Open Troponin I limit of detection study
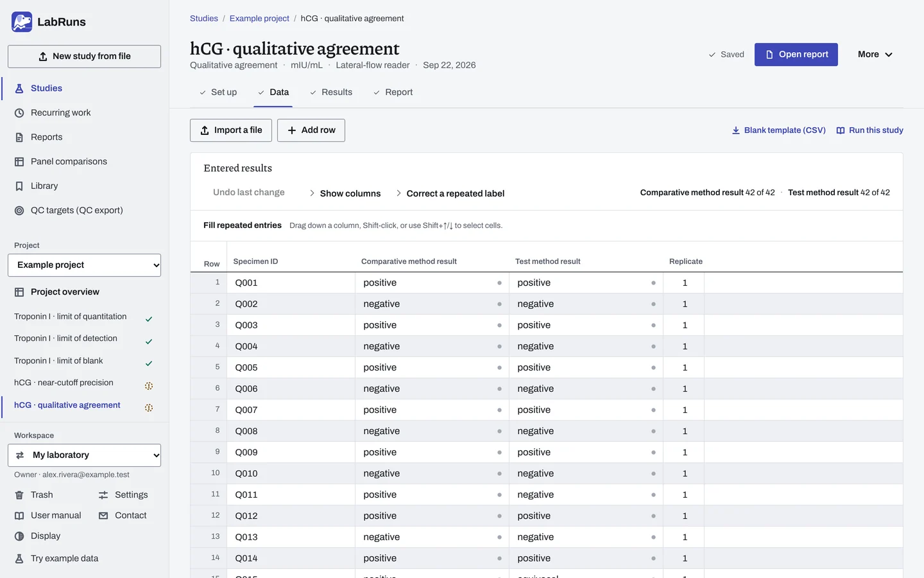Viewport: 924px width, 578px height. (x=65, y=338)
